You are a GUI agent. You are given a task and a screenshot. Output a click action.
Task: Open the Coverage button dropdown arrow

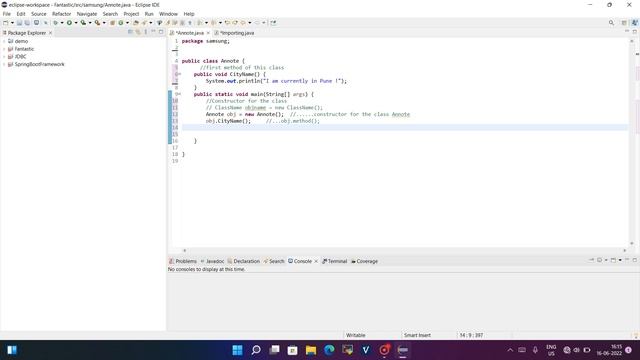90,23
